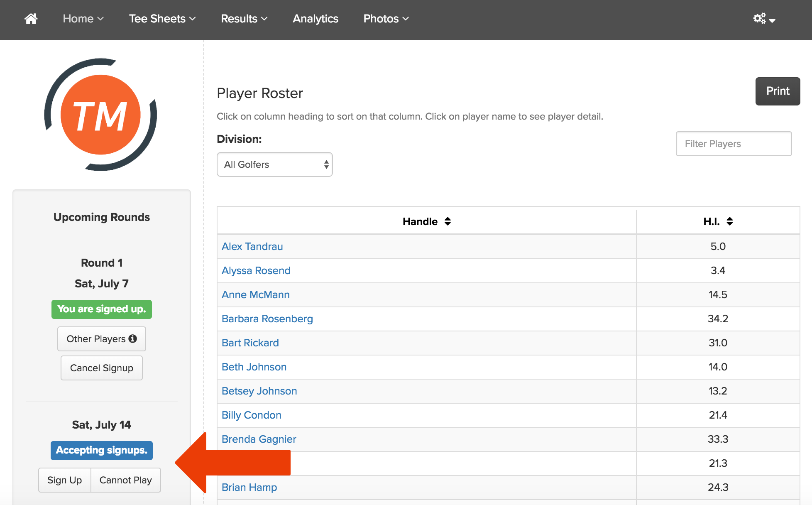Open Brian Hamp's player detail
The image size is (812, 505).
point(249,487)
